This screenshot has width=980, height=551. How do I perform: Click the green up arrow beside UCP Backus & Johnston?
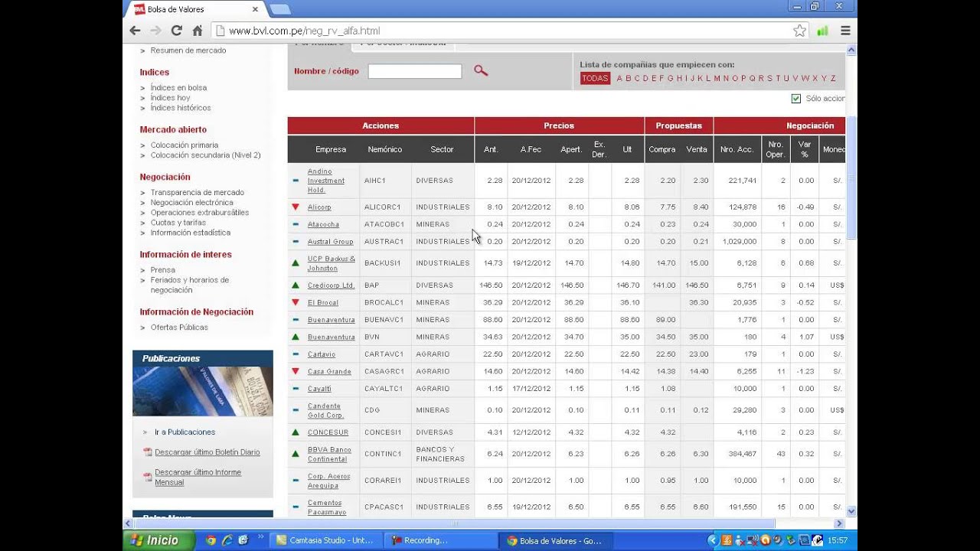(296, 263)
